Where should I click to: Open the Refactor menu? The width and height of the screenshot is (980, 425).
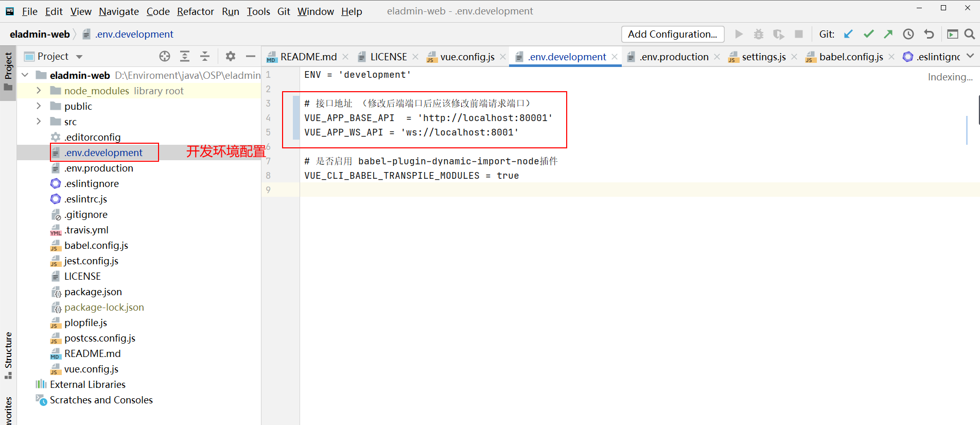[195, 11]
